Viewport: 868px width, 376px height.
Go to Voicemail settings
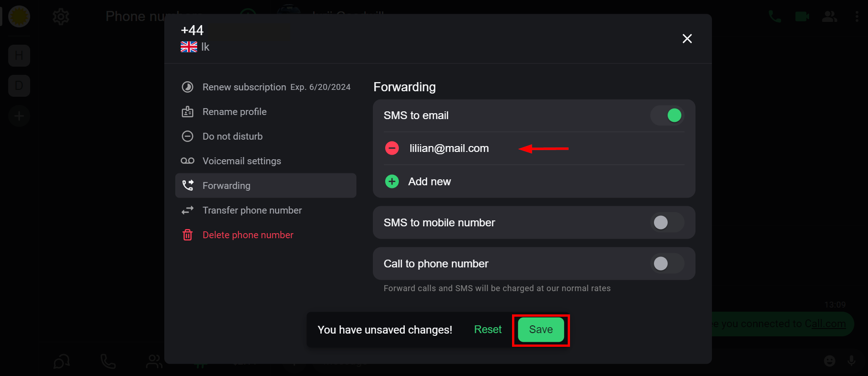pos(241,161)
